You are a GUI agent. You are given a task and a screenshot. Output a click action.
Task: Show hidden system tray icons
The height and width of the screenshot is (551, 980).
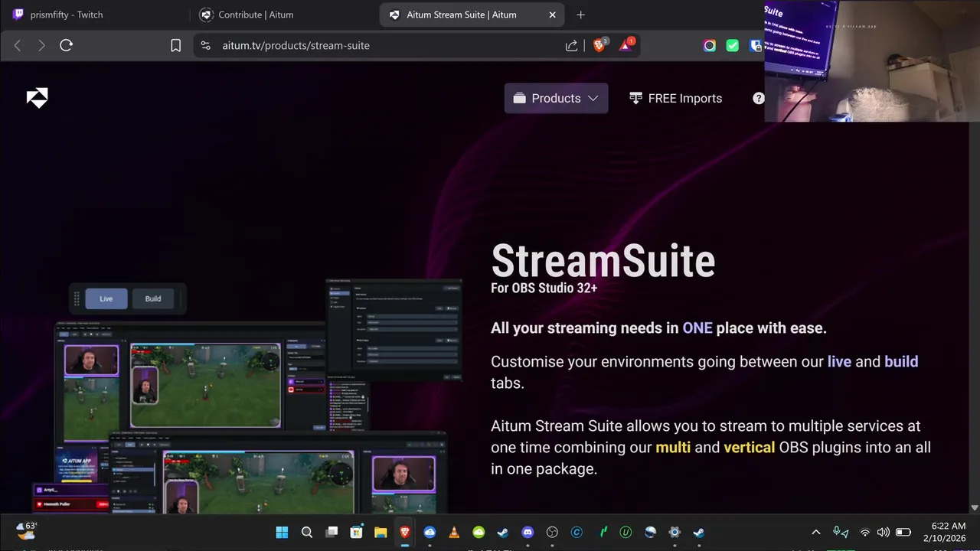coord(816,532)
